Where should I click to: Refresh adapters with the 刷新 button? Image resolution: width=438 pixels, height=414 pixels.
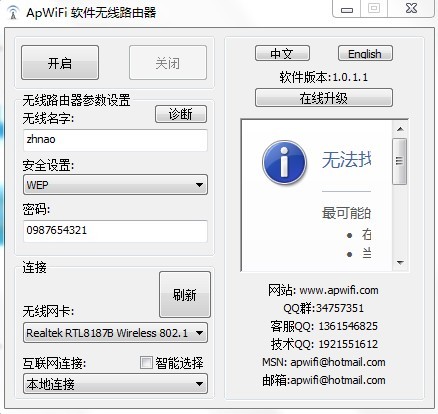pyautogui.click(x=185, y=294)
